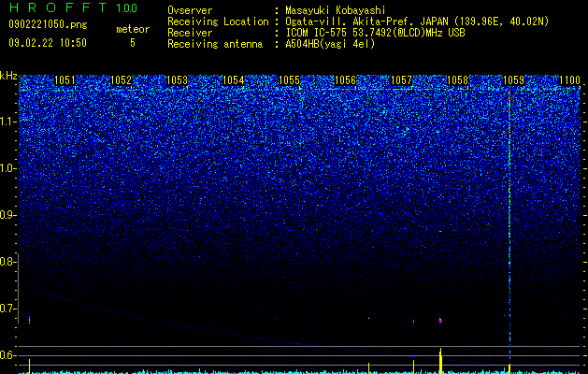Click the kHz axis unit label
Viewport: 588px width, 374px height.
click(8, 76)
